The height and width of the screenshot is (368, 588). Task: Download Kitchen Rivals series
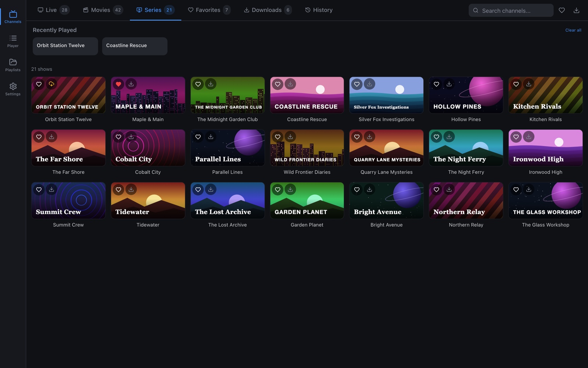(x=528, y=84)
